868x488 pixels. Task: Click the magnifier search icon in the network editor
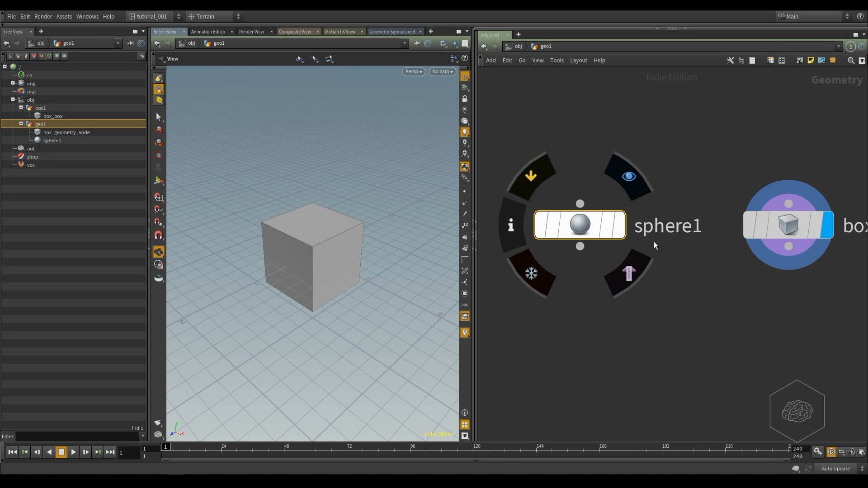pyautogui.click(x=850, y=61)
